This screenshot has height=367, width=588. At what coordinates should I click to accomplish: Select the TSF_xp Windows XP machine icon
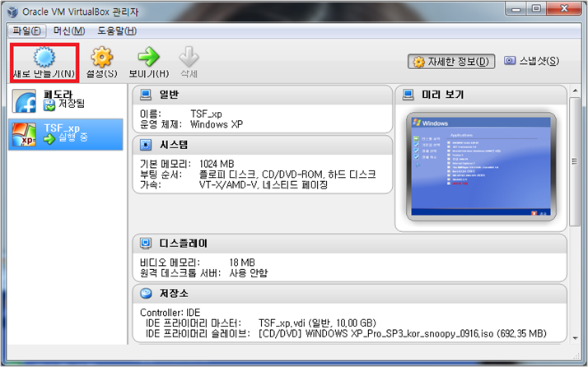click(x=25, y=134)
